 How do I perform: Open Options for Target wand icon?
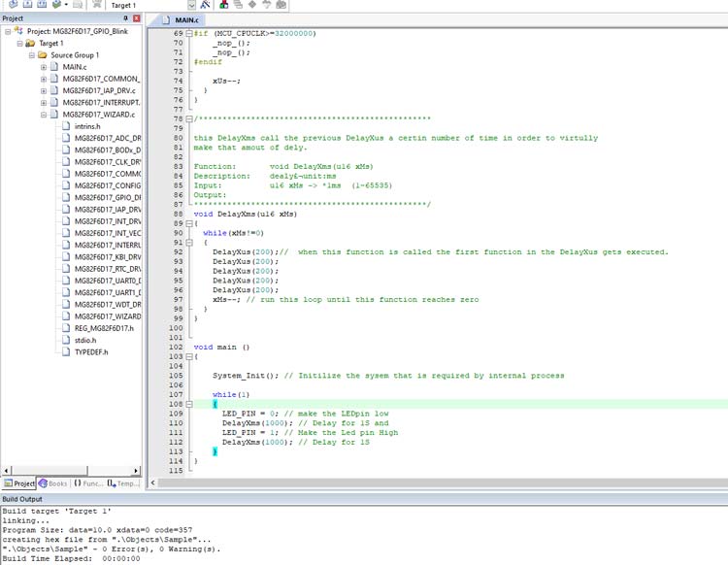tap(206, 5)
